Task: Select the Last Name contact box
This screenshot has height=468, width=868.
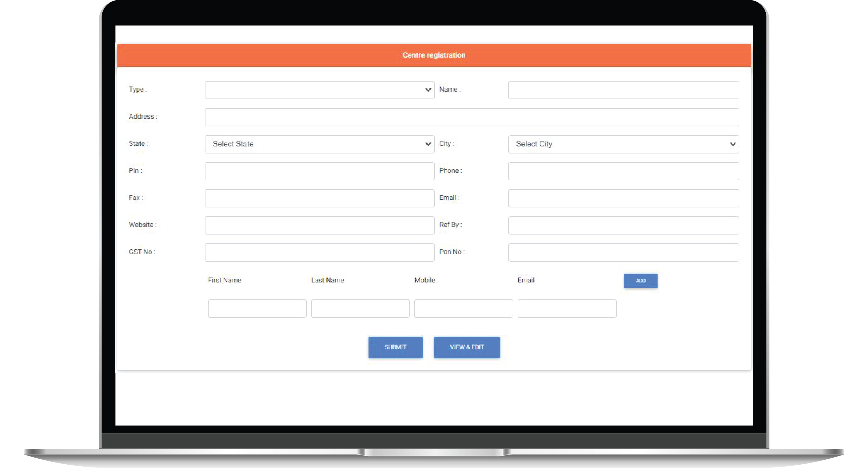Action: (x=360, y=309)
